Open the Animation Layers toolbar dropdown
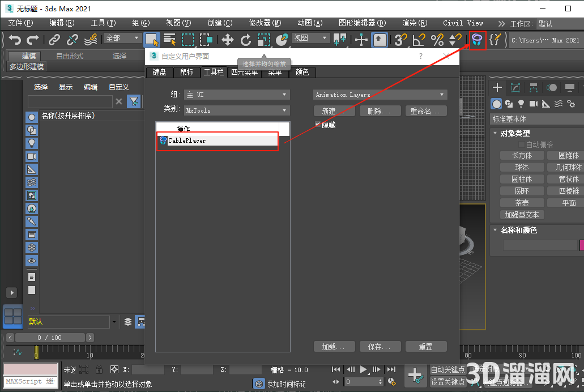Viewport: 584px width, 392px height. point(380,94)
